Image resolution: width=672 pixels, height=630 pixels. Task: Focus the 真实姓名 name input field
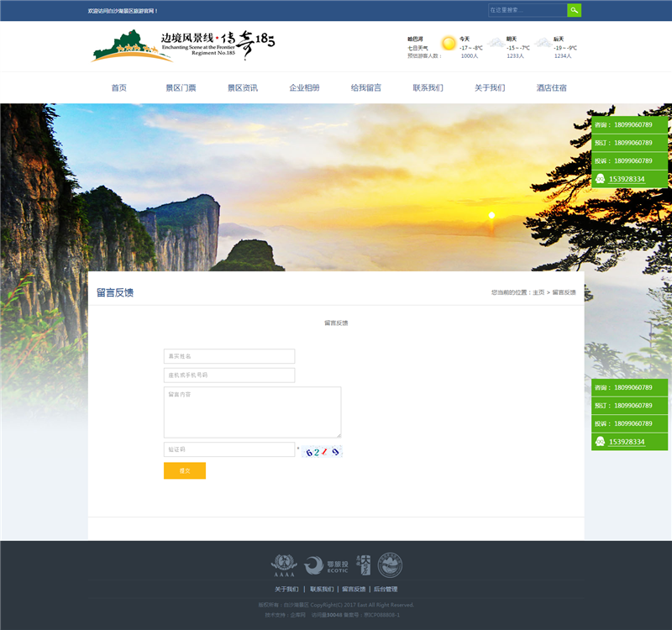pos(229,356)
